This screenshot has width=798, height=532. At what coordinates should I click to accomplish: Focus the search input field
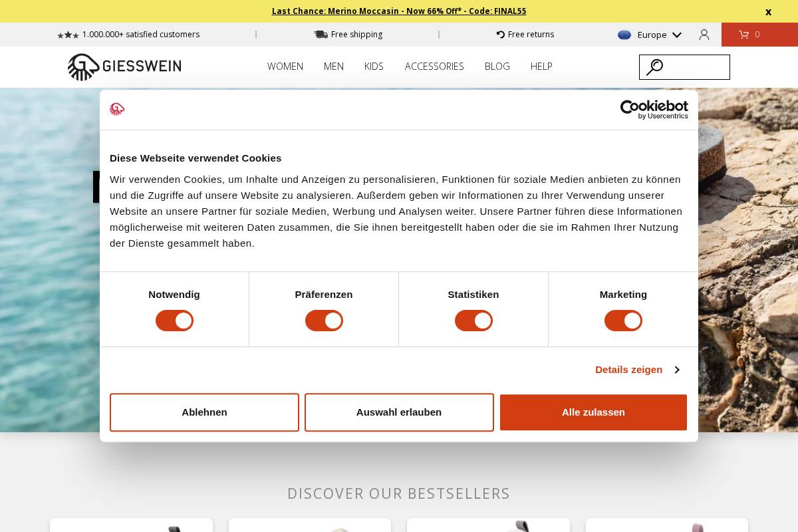click(684, 67)
